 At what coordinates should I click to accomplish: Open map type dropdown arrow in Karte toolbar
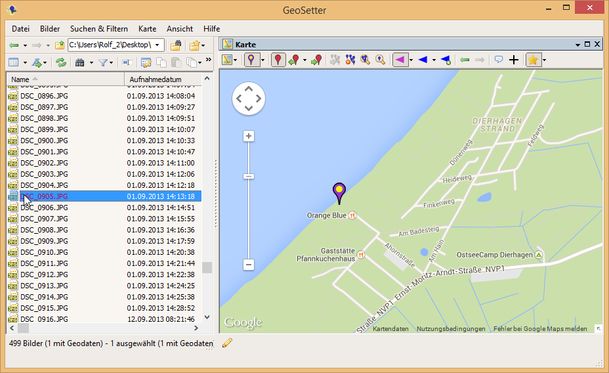235,60
